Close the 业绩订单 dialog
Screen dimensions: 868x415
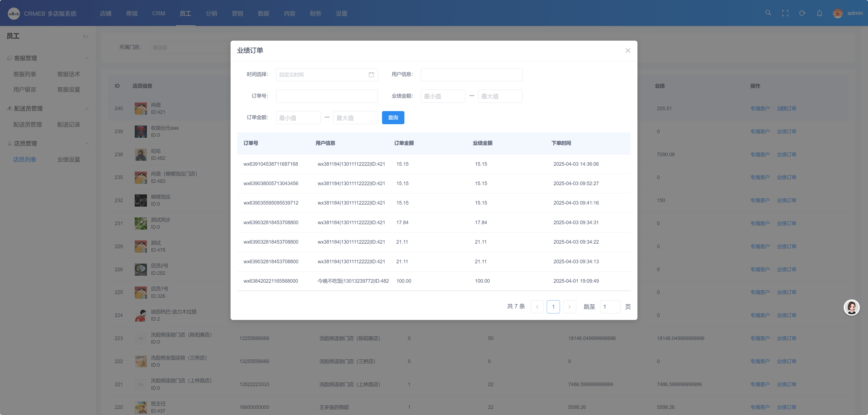pyautogui.click(x=627, y=51)
